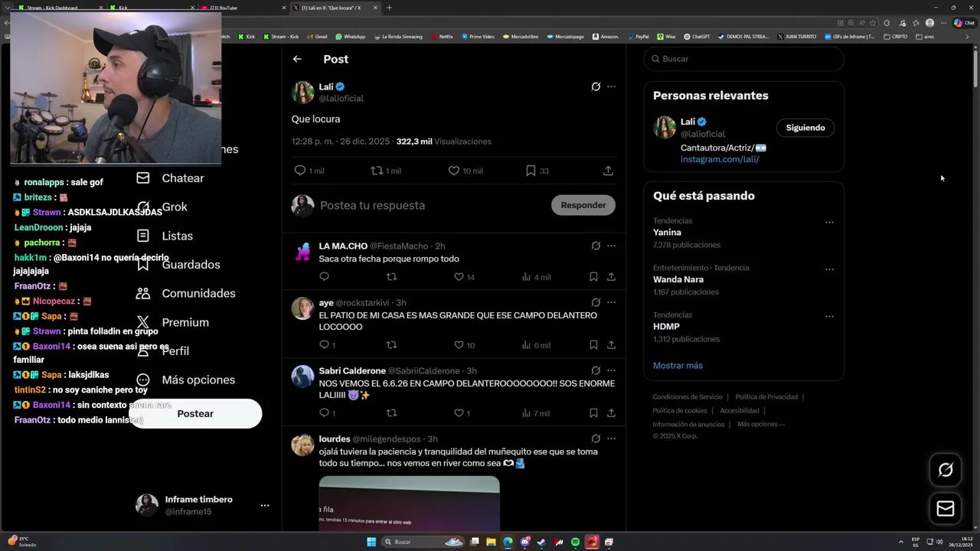
Task: Open Política de Privacidad link
Action: coord(766,396)
